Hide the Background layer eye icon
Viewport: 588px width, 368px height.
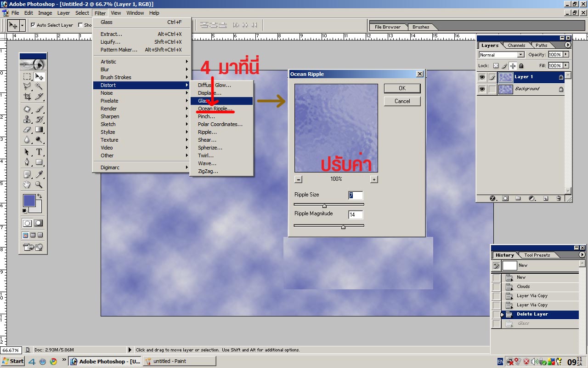coord(482,89)
